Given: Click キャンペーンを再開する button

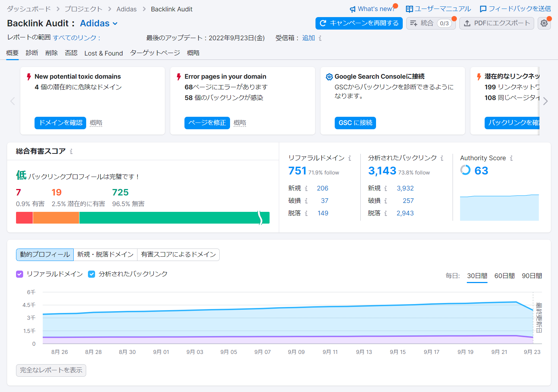Looking at the screenshot, I should (x=359, y=23).
